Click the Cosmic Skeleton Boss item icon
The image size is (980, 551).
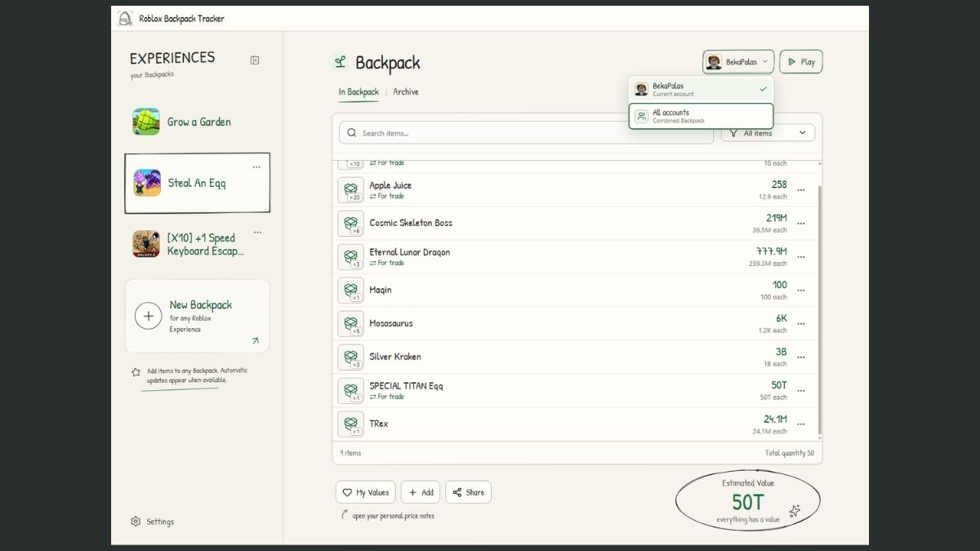coord(351,224)
